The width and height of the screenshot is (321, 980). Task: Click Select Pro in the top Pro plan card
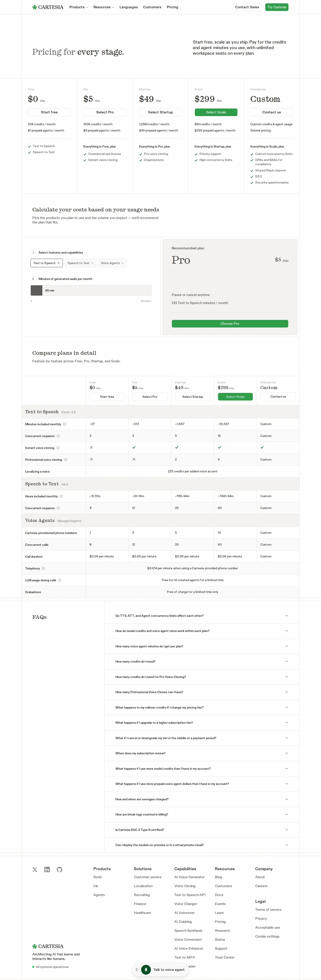tap(105, 112)
